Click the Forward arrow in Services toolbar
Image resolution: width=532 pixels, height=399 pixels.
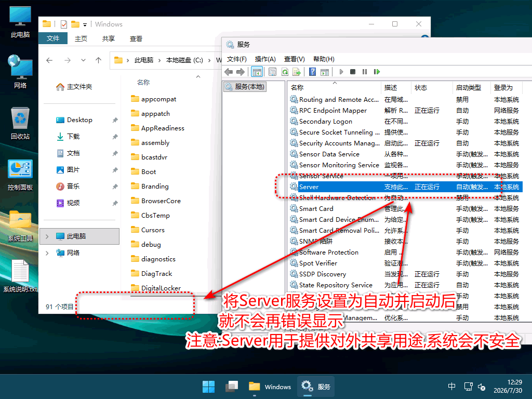(x=241, y=72)
